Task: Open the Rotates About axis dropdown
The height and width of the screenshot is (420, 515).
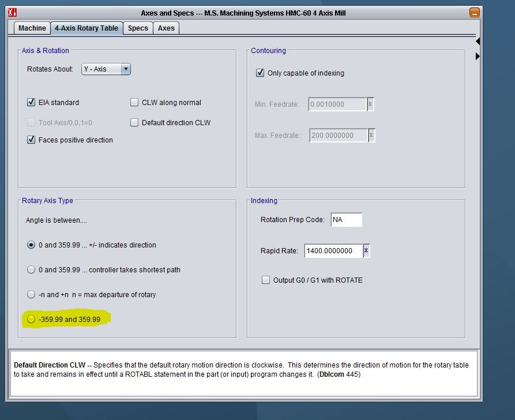Action: coord(106,69)
